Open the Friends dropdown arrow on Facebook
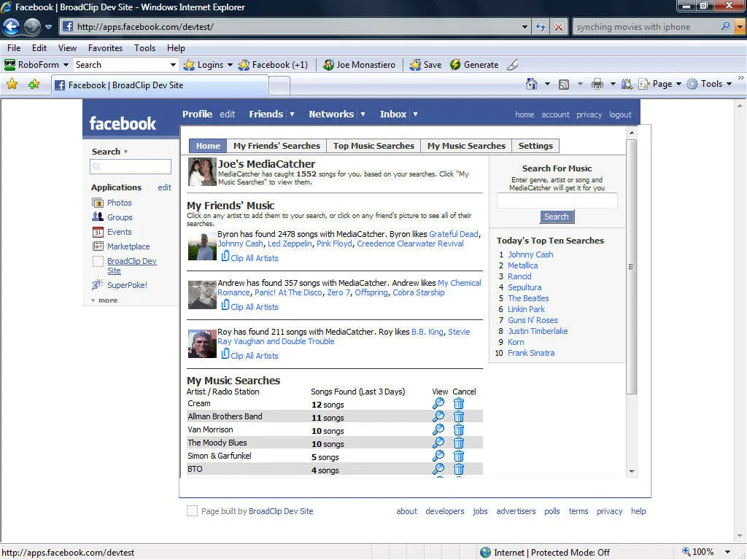 point(292,114)
